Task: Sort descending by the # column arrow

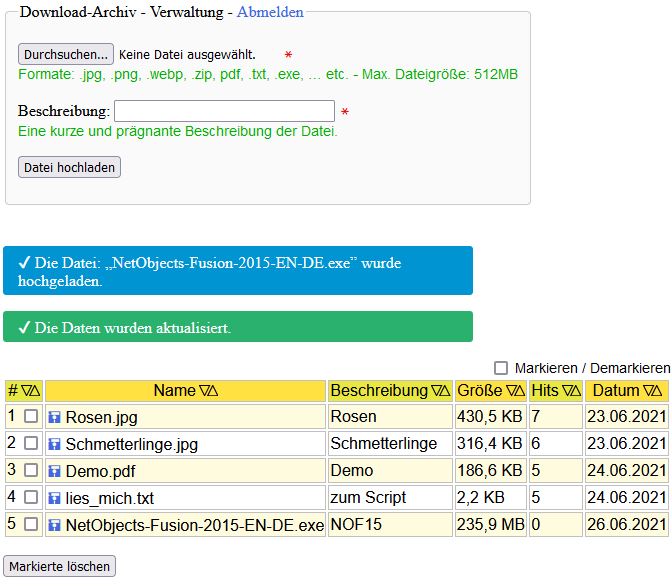Action: coord(26,390)
